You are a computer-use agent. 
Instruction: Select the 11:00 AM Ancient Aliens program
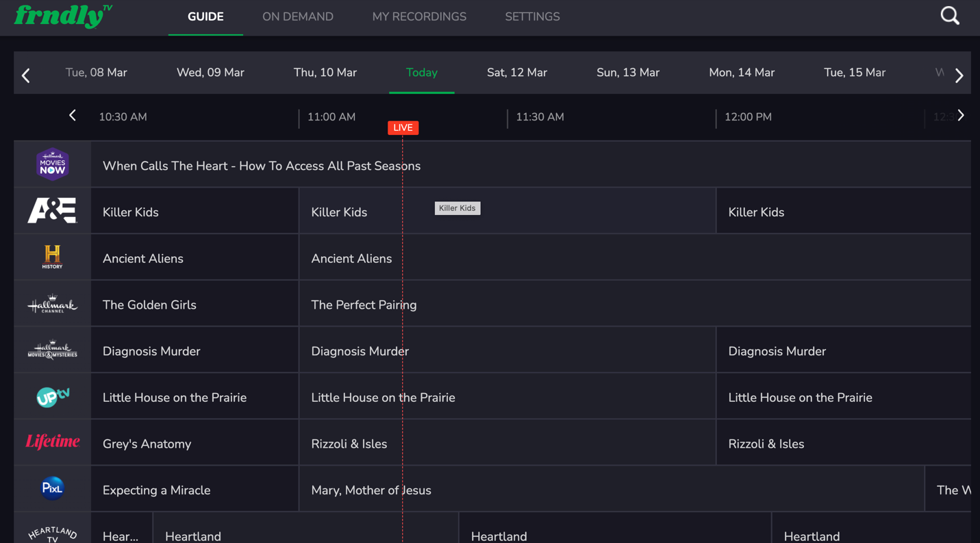[636, 258]
